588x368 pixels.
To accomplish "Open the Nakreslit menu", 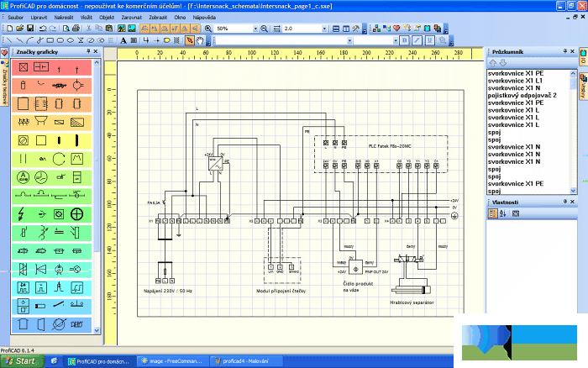I will (63, 18).
